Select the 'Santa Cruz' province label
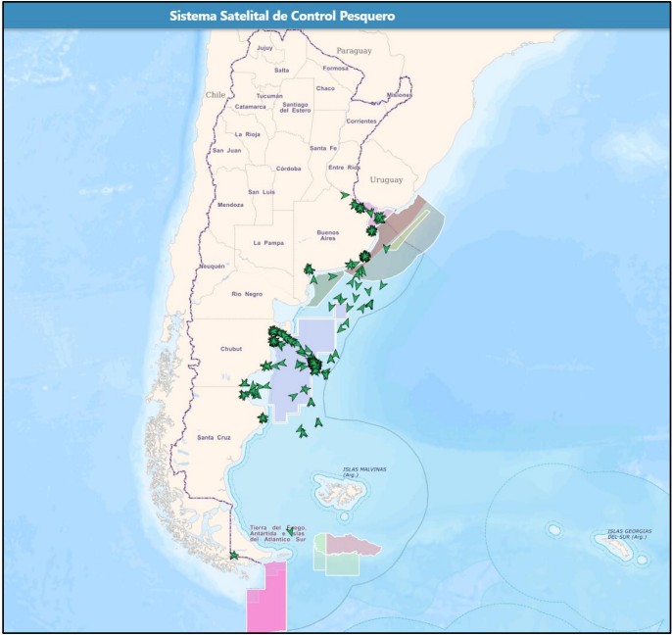Screen dimensions: 672x635 pyautogui.click(x=214, y=437)
